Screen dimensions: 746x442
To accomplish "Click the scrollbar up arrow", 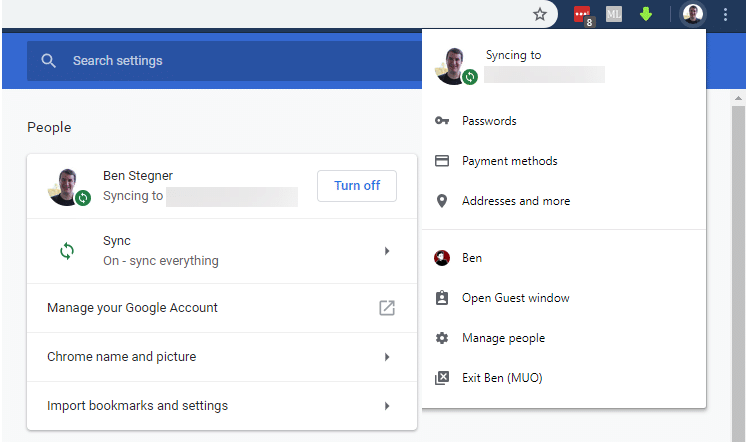I will [738, 98].
